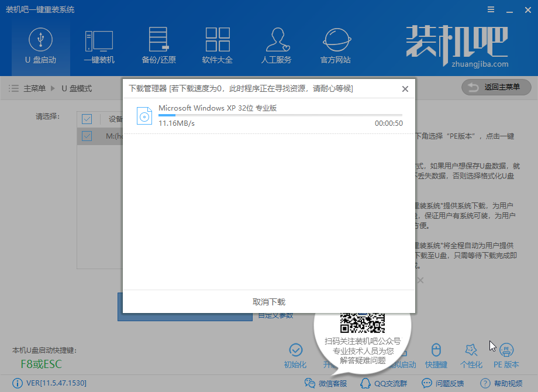Cancel the download with 取消下载

[x=269, y=302]
